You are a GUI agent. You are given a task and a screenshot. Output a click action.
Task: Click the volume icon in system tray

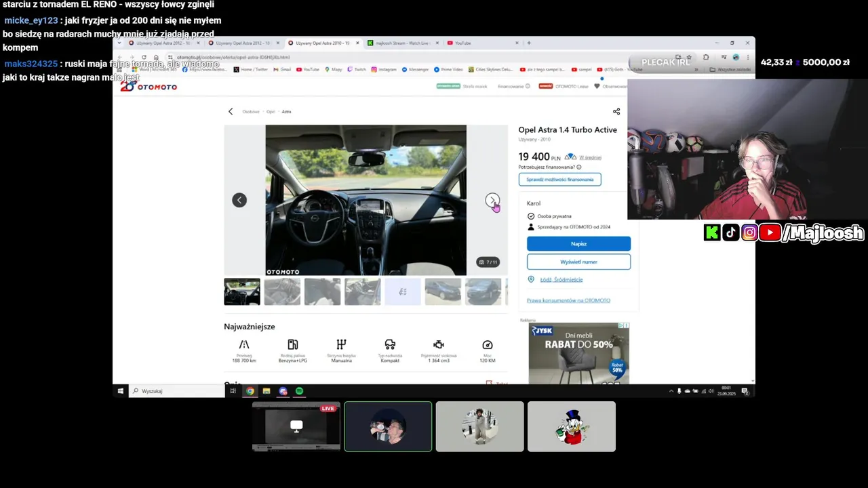coord(711,391)
